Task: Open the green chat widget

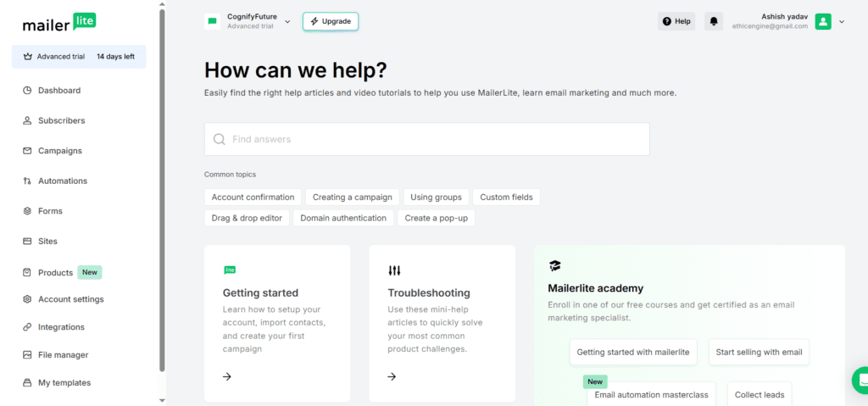Action: pyautogui.click(x=860, y=380)
